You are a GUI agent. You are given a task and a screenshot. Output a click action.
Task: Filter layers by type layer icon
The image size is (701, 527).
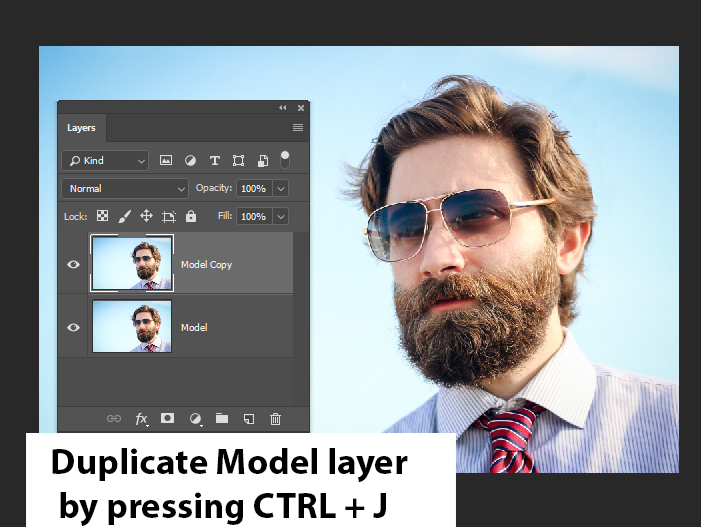(x=215, y=160)
